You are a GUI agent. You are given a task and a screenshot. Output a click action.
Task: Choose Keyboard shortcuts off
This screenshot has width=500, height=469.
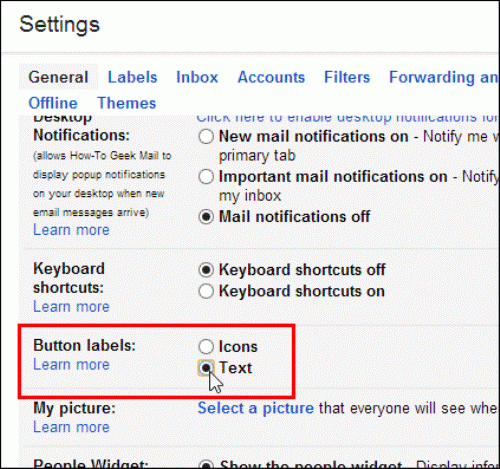coord(206,270)
